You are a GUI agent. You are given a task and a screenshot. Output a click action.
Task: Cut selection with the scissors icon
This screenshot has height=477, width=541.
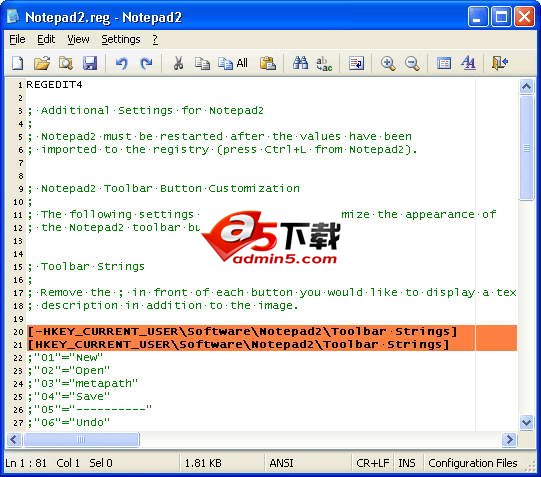click(178, 63)
